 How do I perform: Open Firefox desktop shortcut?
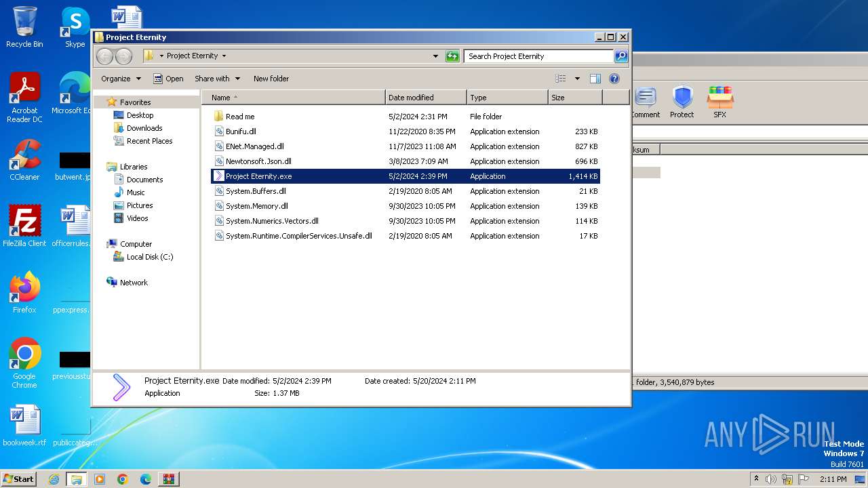pyautogui.click(x=24, y=293)
